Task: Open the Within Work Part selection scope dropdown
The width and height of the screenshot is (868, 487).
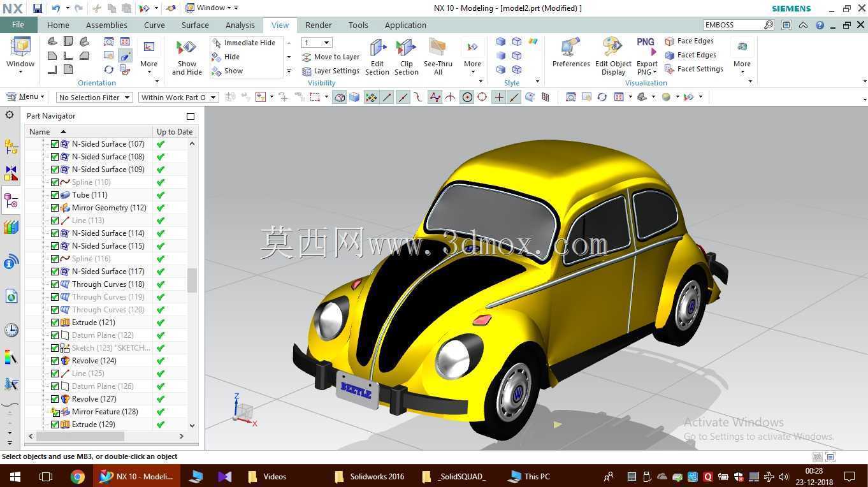Action: (x=178, y=98)
